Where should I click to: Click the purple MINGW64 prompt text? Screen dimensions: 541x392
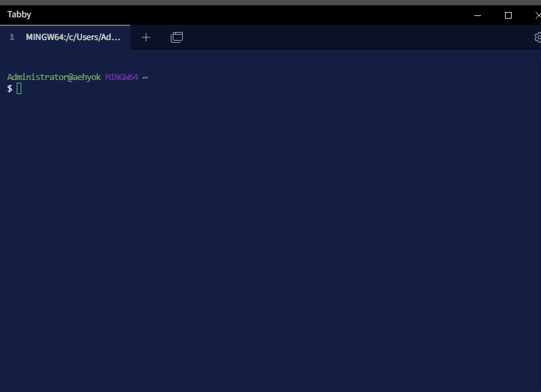pos(122,77)
